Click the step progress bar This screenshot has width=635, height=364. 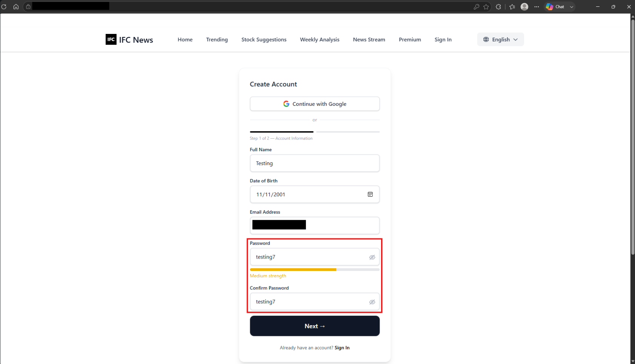[315, 132]
